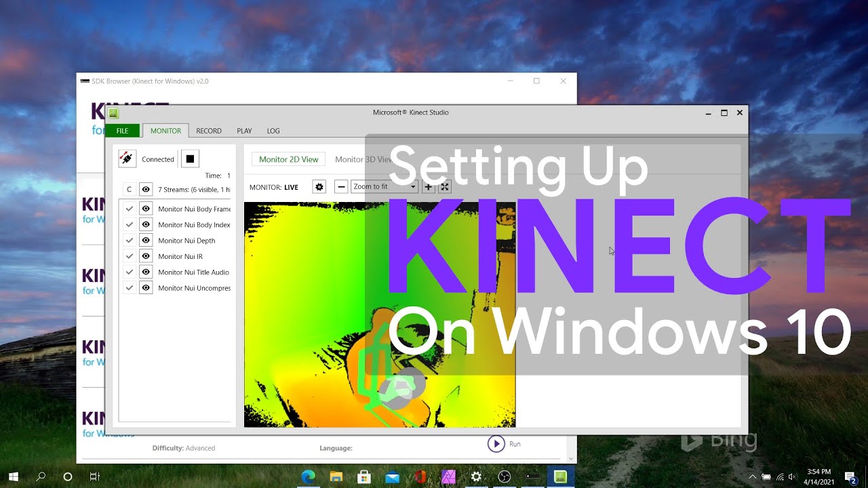Uncheck the Monitor Nui Depth checkmark

pos(129,240)
